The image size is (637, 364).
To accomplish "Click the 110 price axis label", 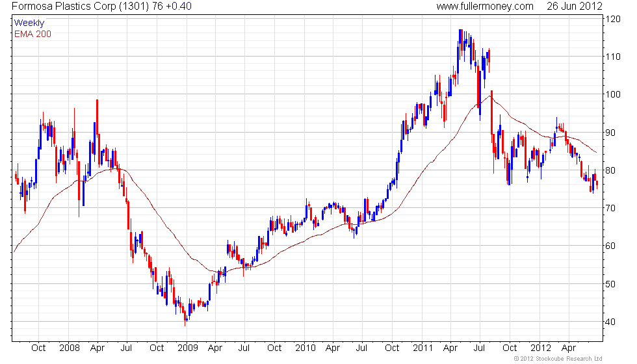I will pos(613,57).
